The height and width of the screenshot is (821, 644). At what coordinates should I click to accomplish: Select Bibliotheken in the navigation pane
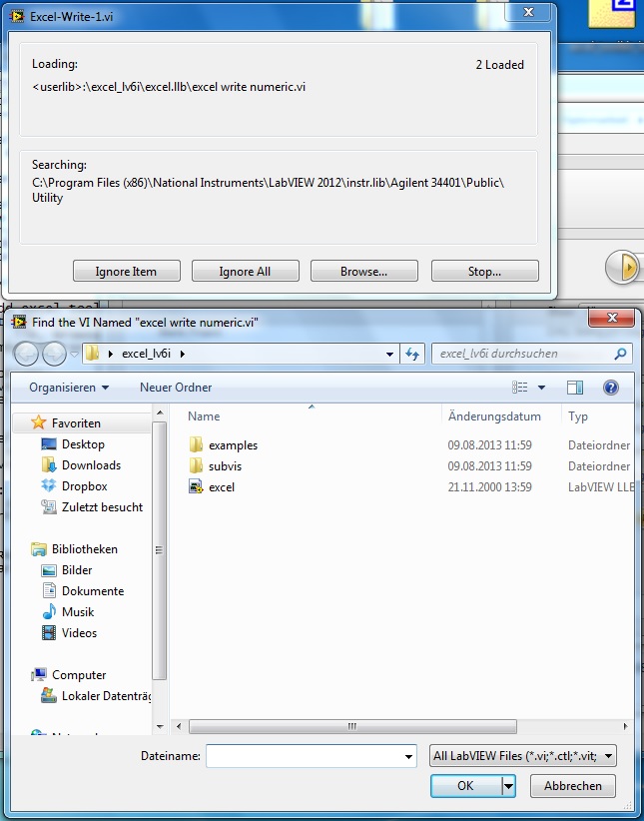(x=84, y=548)
